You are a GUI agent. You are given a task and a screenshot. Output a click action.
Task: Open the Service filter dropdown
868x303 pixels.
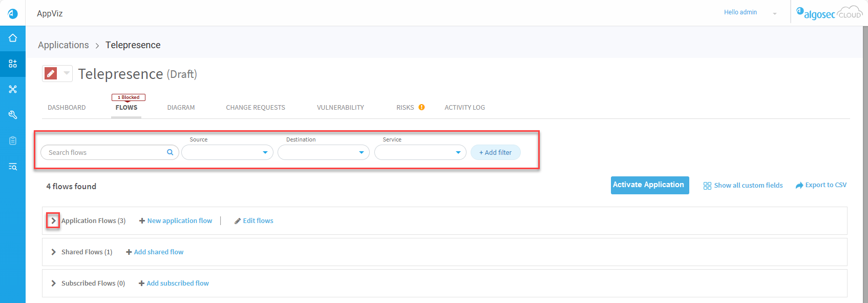point(420,152)
